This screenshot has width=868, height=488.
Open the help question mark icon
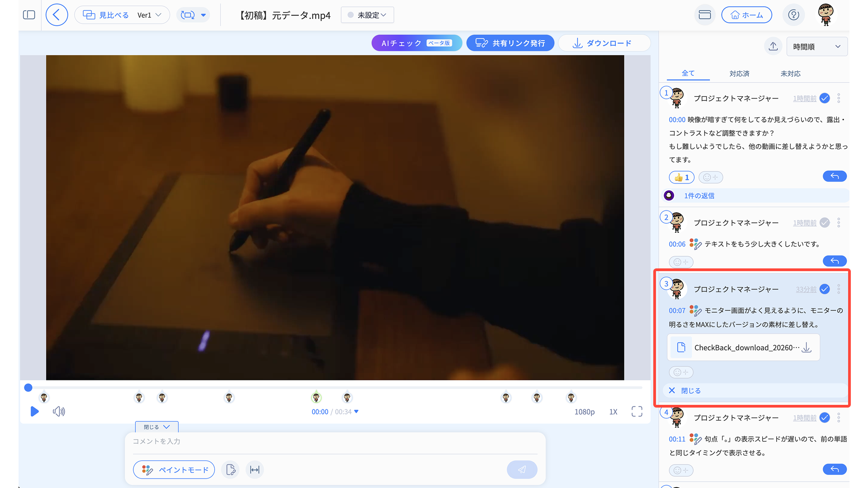point(793,15)
